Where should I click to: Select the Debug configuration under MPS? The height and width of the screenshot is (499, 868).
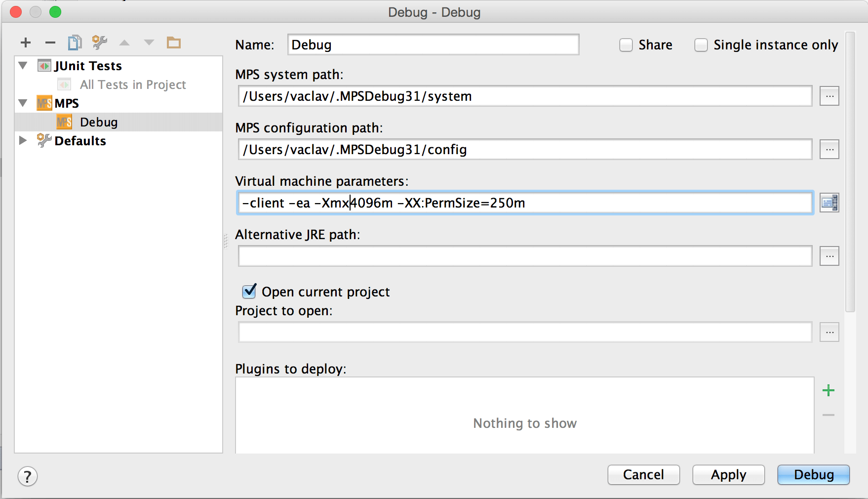(99, 122)
